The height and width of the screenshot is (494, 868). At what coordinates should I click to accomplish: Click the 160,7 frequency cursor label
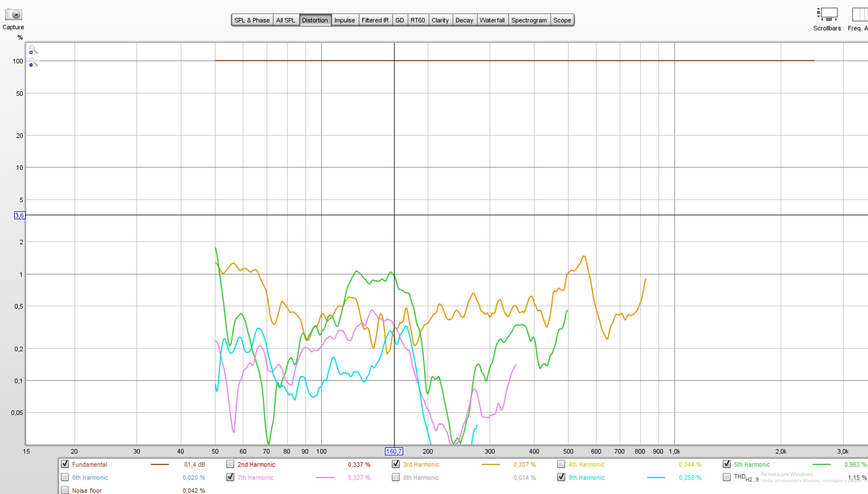point(394,452)
